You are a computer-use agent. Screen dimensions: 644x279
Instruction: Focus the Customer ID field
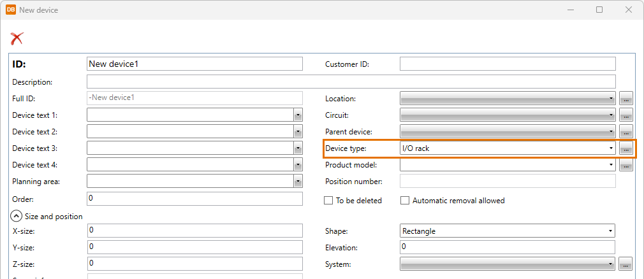(x=507, y=64)
